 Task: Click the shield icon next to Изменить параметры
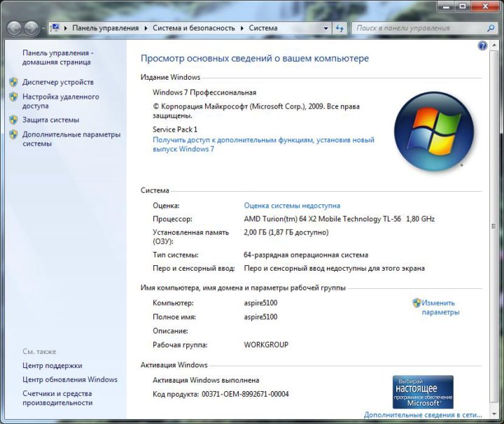coord(416,303)
